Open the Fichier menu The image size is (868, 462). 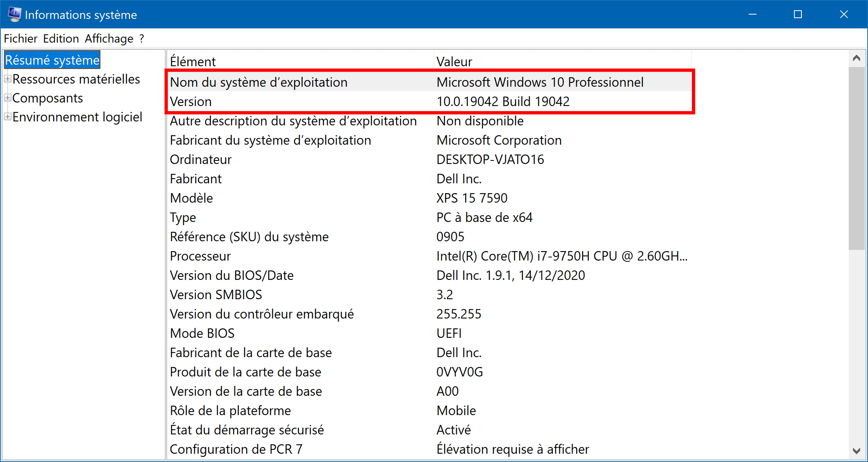[20, 39]
